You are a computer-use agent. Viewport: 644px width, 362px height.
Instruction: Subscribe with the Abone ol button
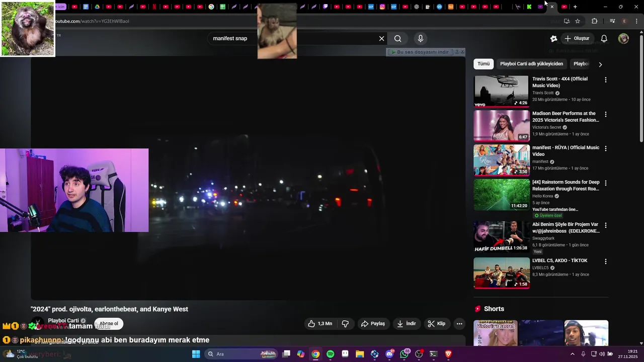[109, 324]
